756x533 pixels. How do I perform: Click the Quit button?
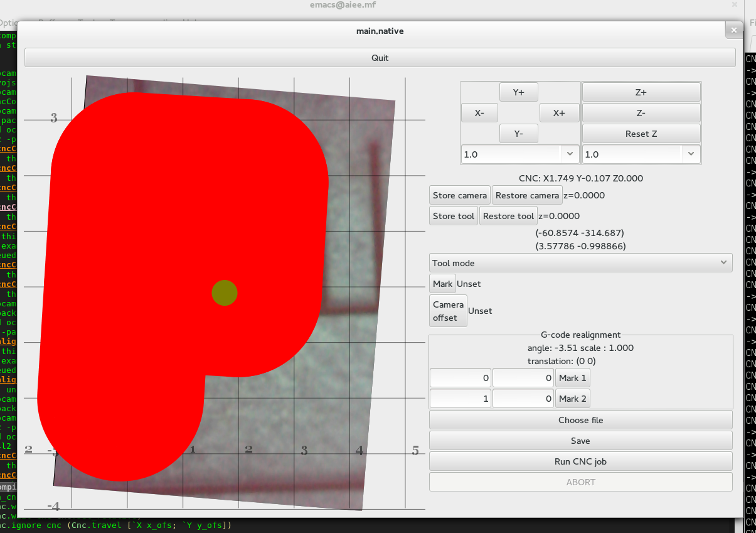pyautogui.click(x=380, y=58)
